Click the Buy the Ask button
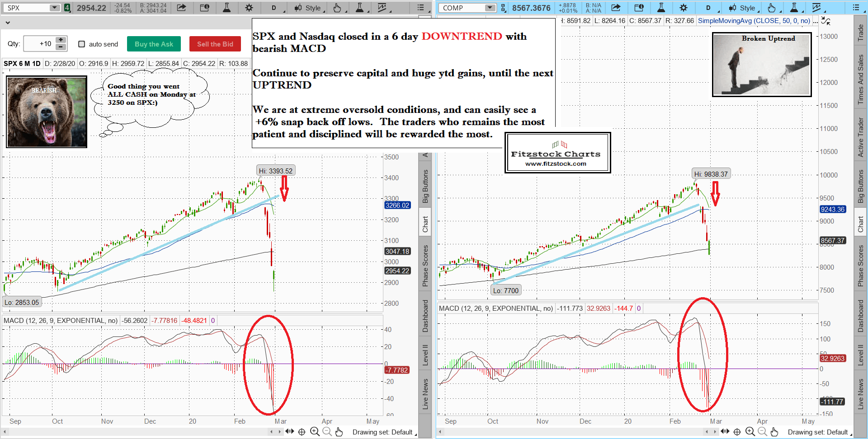The height and width of the screenshot is (439, 868). (154, 44)
